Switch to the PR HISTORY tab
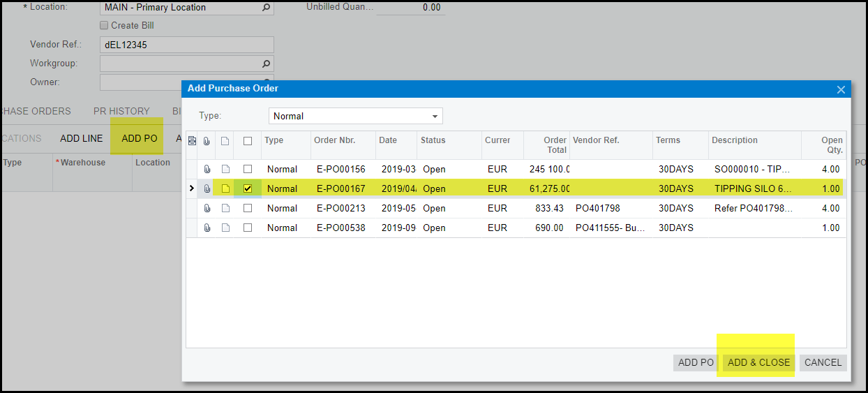 (121, 111)
